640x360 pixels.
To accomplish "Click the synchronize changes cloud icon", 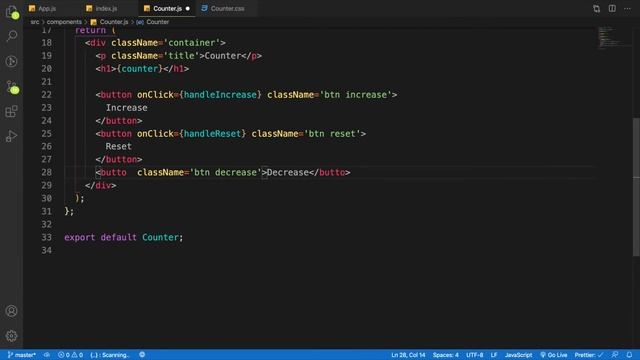I will (x=47, y=355).
